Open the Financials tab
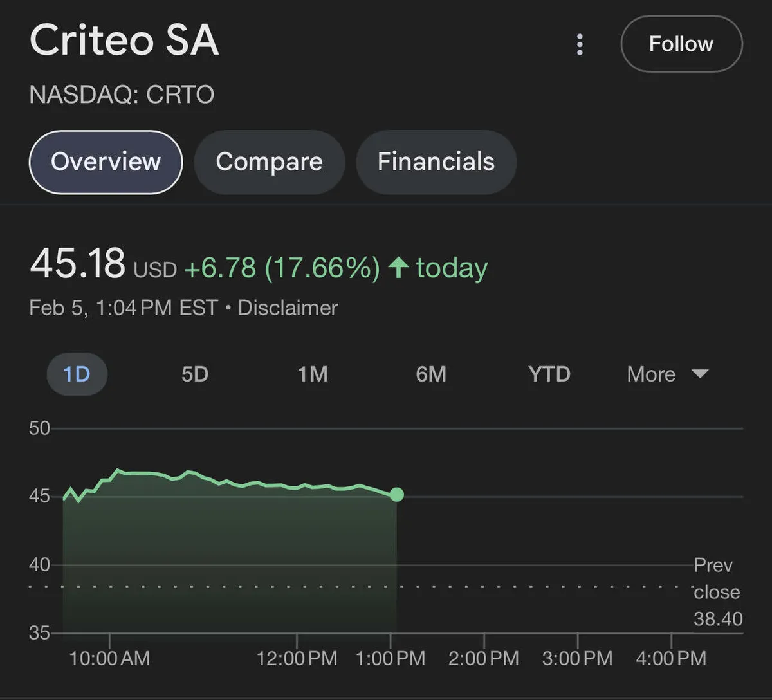This screenshot has width=772, height=700. point(436,161)
